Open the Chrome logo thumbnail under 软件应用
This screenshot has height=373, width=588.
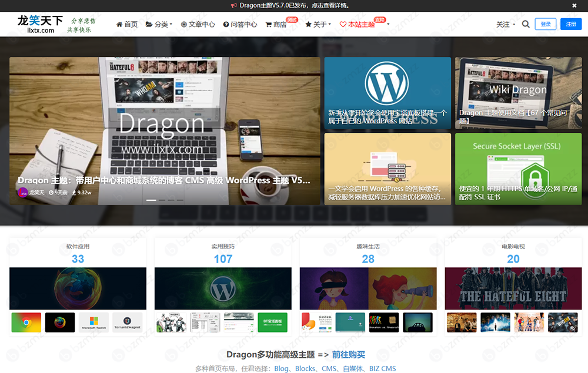click(x=26, y=322)
